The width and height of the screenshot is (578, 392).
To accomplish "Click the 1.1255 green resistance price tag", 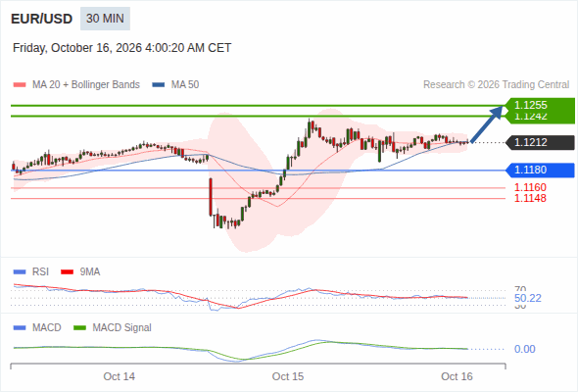I will [x=540, y=105].
